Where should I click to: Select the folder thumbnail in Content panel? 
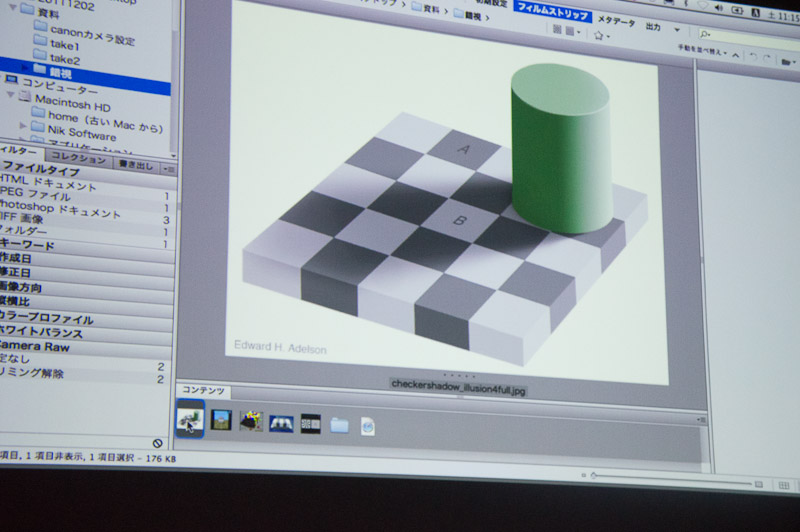pyautogui.click(x=339, y=425)
